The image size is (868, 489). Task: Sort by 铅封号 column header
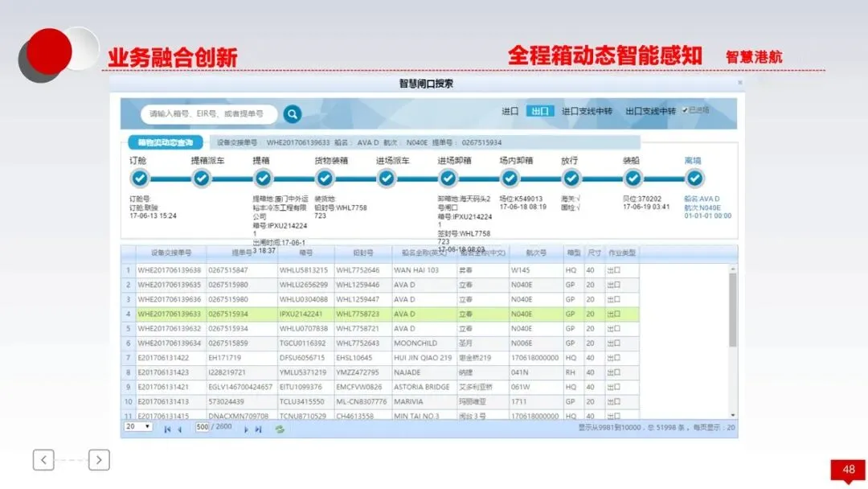[x=362, y=253]
